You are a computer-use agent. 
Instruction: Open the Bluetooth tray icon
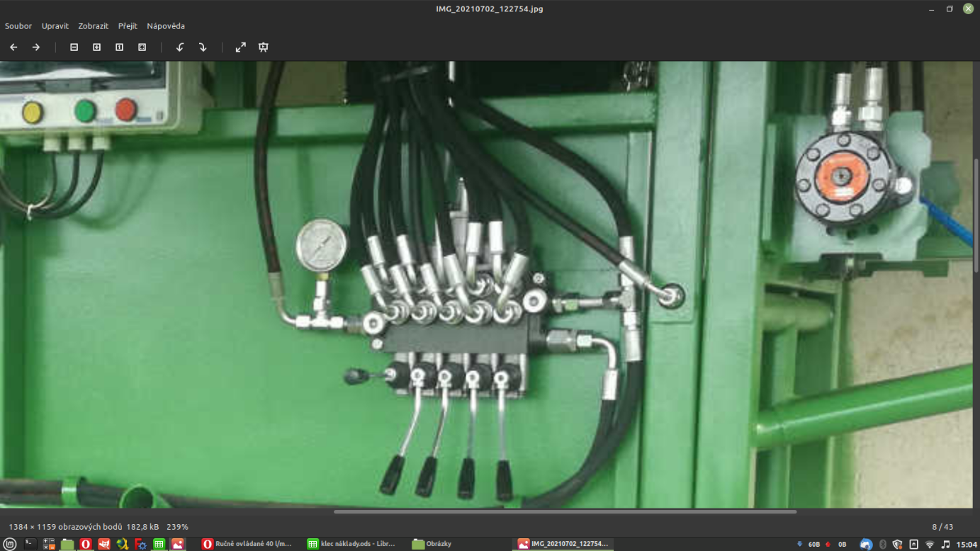(883, 545)
